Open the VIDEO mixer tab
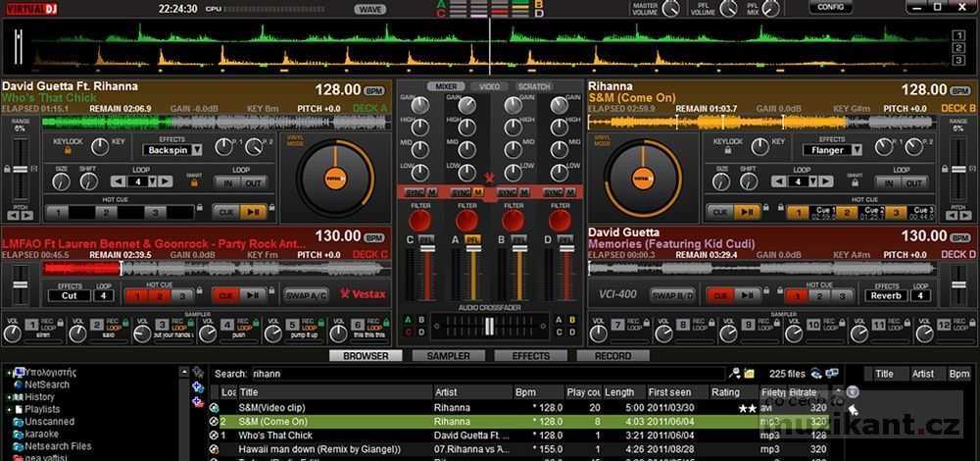Screen dimensions: 980x461 pyautogui.click(x=489, y=87)
